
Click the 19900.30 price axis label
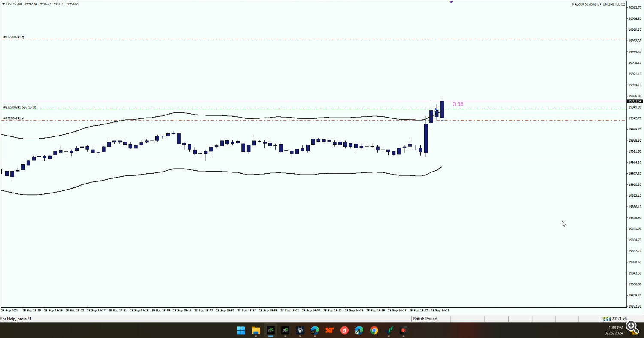pos(635,184)
